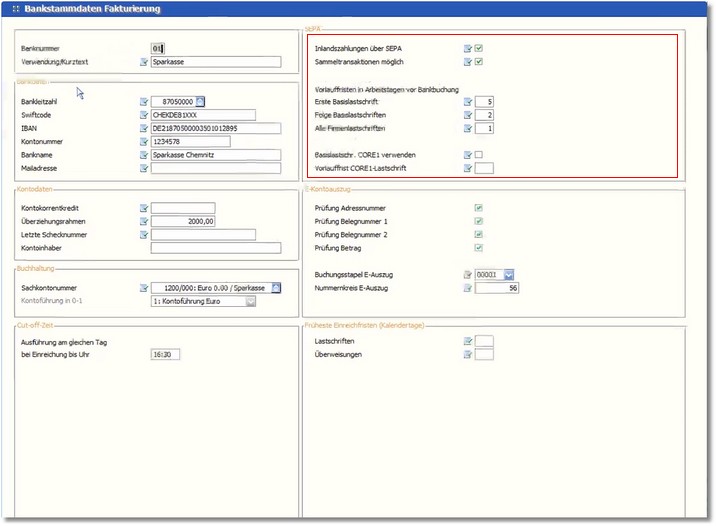Viewport: 716px width, 526px height.
Task: Open the Kontoführung in 0-1 dropdown
Action: tap(251, 300)
